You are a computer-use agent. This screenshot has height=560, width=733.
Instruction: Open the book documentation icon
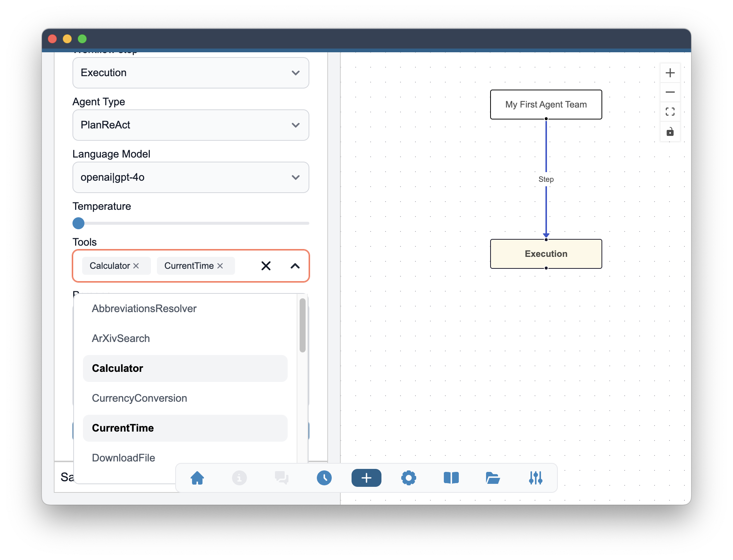point(451,478)
